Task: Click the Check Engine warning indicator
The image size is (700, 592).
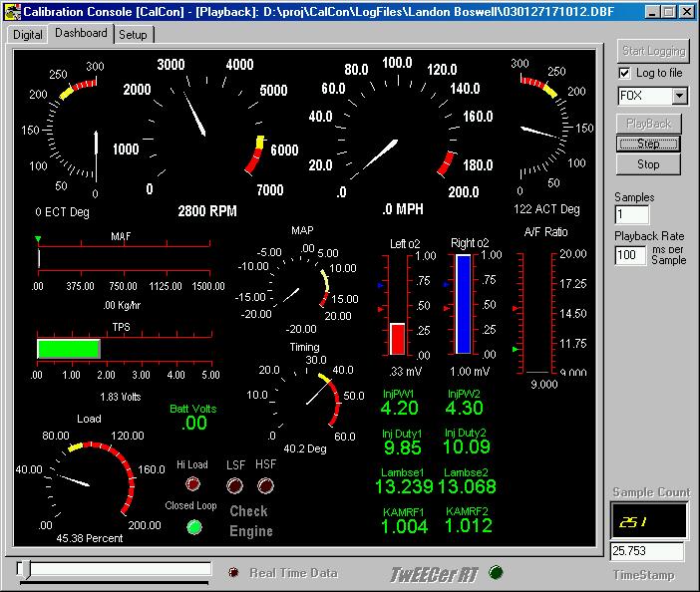Action: pyautogui.click(x=251, y=521)
